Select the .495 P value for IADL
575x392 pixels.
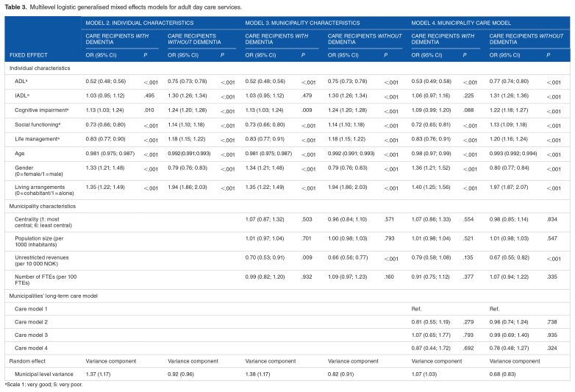(x=146, y=96)
